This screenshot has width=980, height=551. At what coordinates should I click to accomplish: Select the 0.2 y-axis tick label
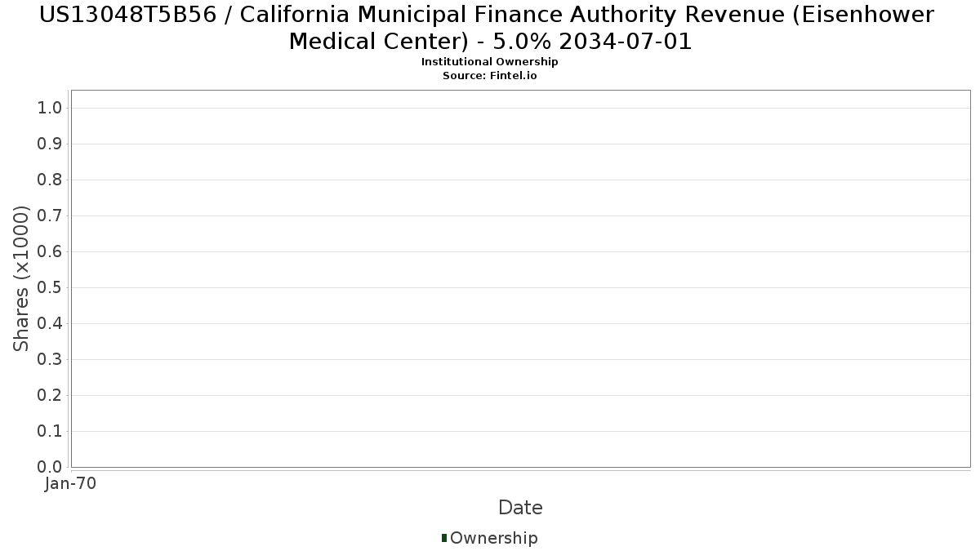[51, 396]
